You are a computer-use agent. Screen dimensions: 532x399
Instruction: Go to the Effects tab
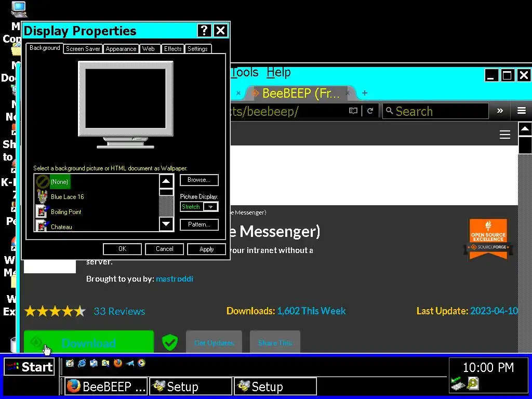click(x=172, y=49)
